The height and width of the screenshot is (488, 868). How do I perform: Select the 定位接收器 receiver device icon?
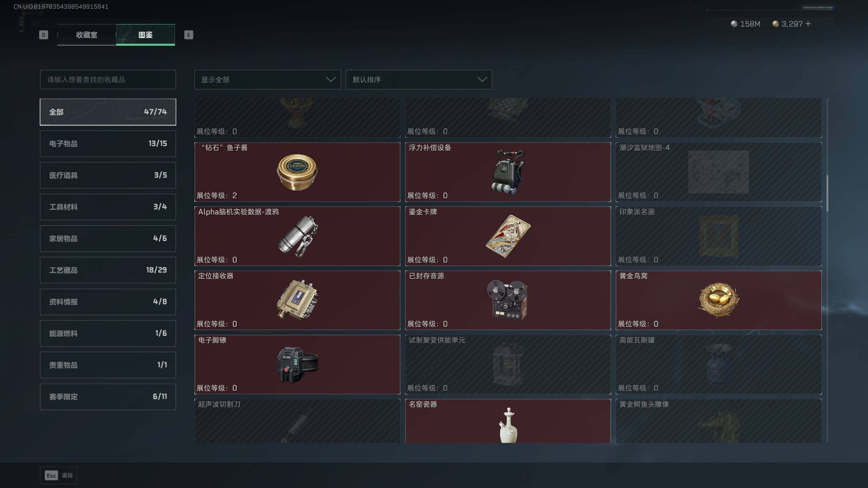click(297, 300)
